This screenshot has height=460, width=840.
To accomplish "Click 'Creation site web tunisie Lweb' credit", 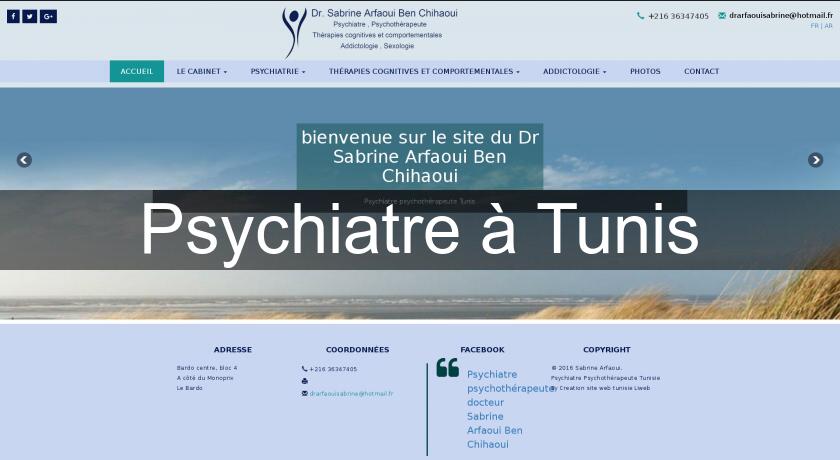I will click(604, 388).
